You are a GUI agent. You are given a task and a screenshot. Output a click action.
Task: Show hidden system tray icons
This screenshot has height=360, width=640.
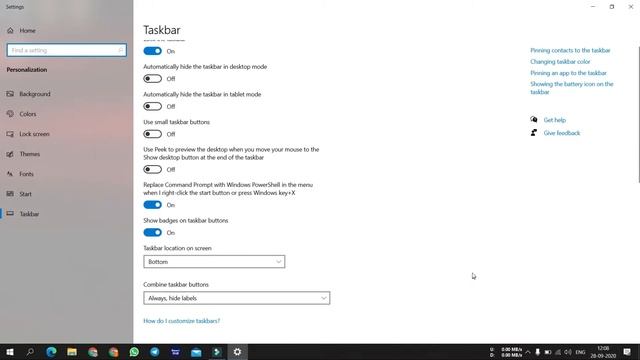tap(528, 352)
